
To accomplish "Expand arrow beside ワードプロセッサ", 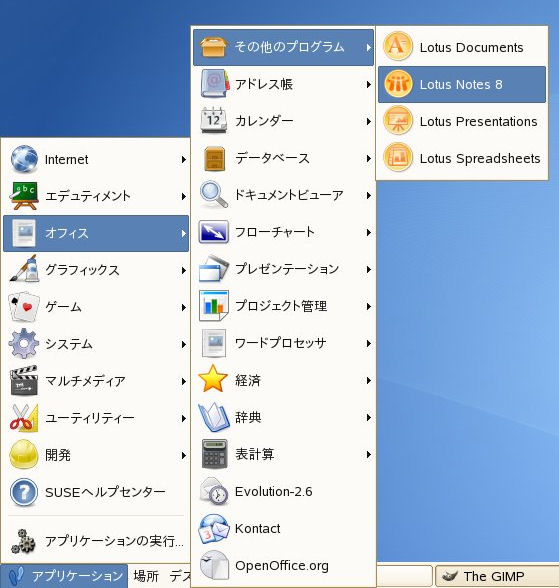I will point(369,343).
